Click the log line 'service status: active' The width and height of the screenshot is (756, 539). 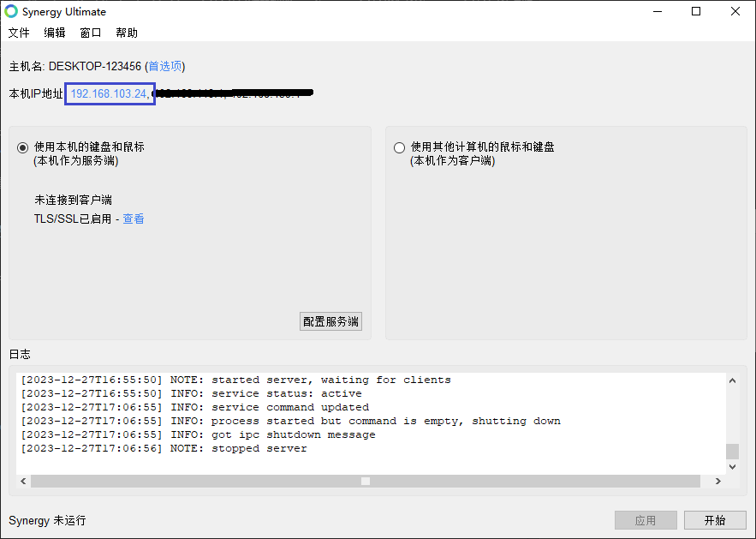[x=191, y=393]
